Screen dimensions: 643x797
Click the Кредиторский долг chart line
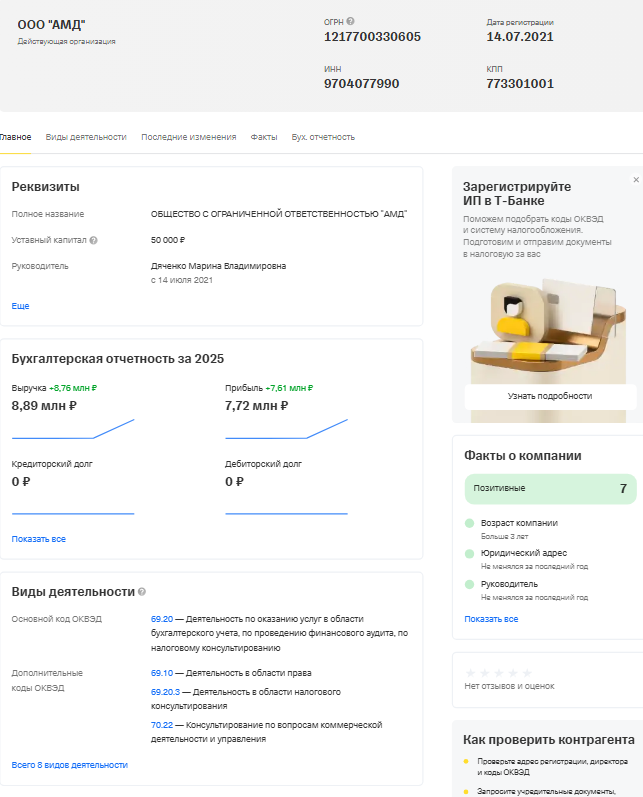73,514
